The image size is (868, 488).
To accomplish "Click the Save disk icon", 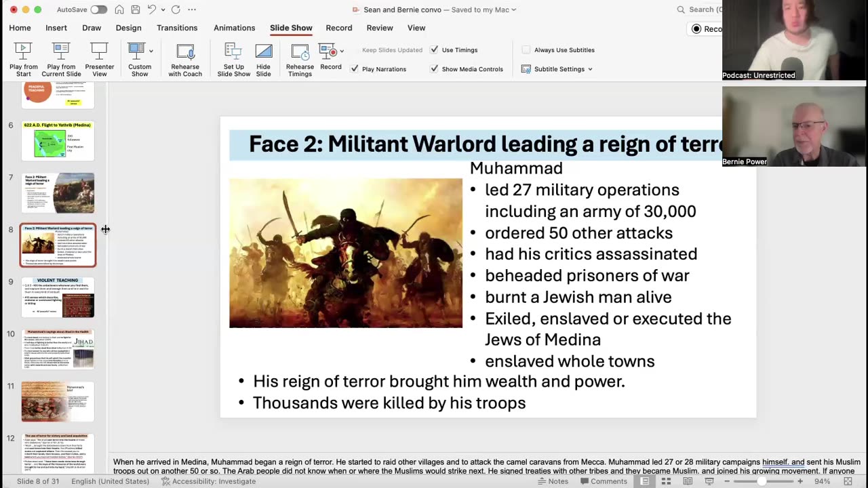I will [136, 9].
